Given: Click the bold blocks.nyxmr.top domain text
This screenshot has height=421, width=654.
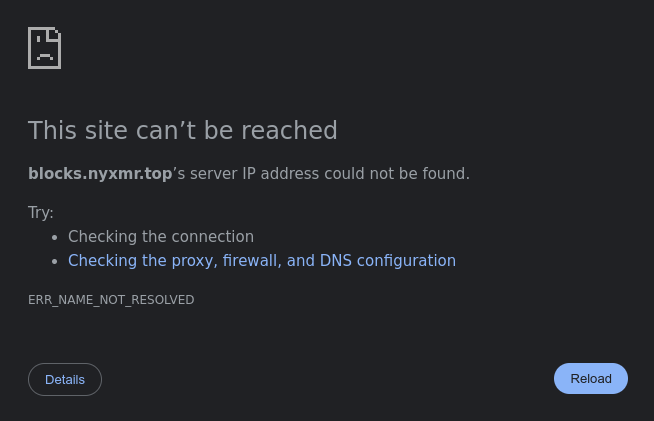Looking at the screenshot, I should 100,174.
